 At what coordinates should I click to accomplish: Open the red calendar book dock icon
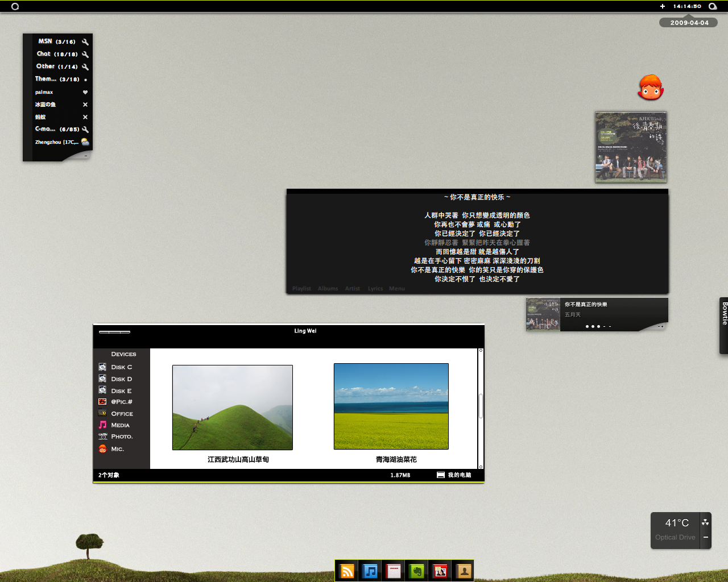(x=394, y=571)
